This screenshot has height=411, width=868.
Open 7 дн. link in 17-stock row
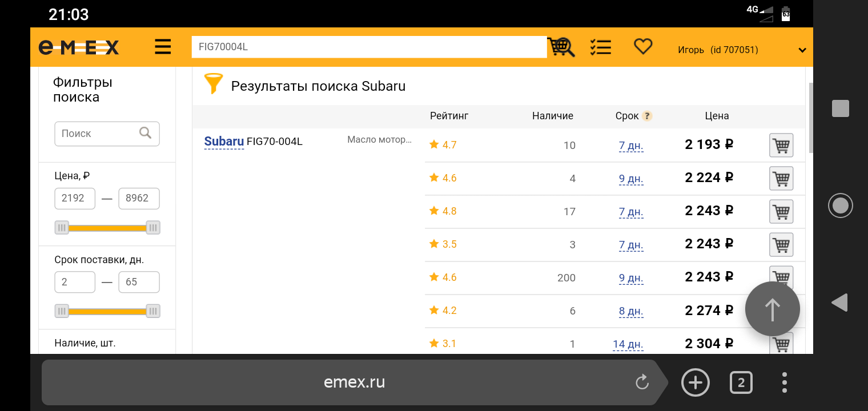tap(631, 212)
